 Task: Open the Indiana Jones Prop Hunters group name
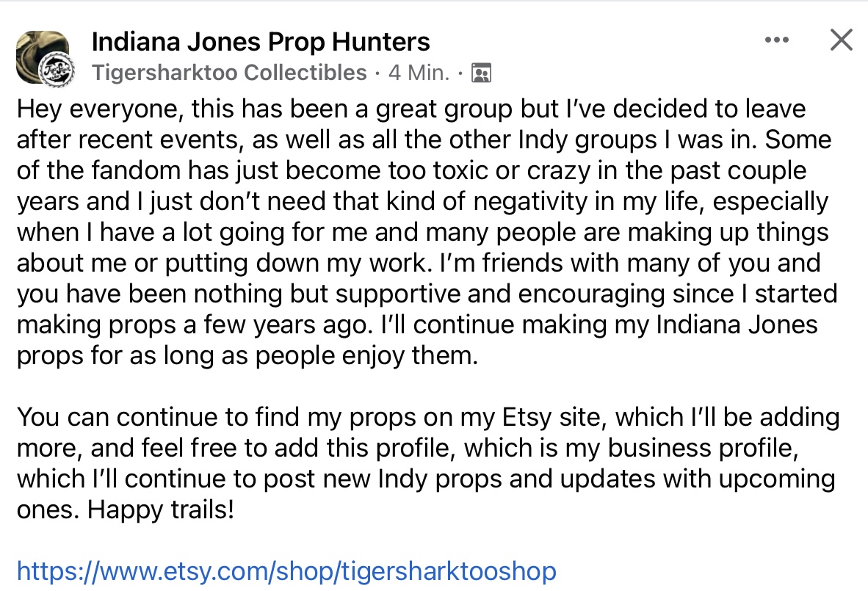pyautogui.click(x=261, y=42)
